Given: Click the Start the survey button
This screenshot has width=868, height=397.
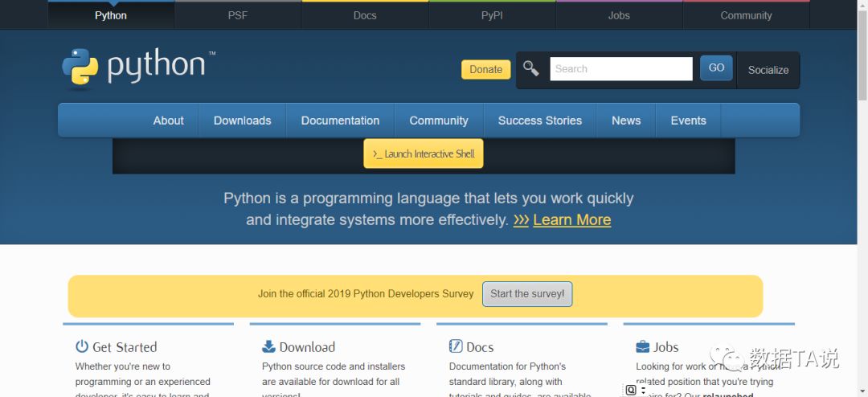Looking at the screenshot, I should (527, 294).
